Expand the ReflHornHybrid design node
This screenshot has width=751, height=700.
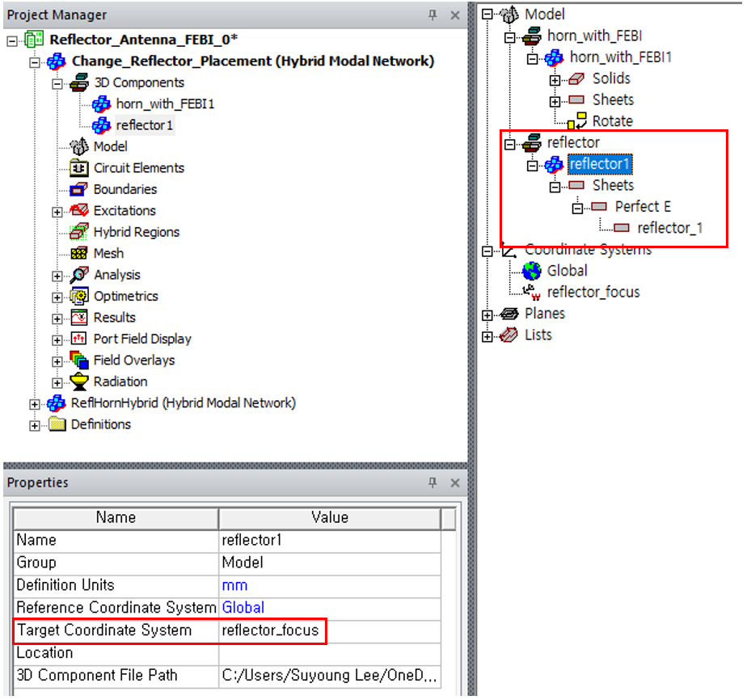pyautogui.click(x=35, y=403)
